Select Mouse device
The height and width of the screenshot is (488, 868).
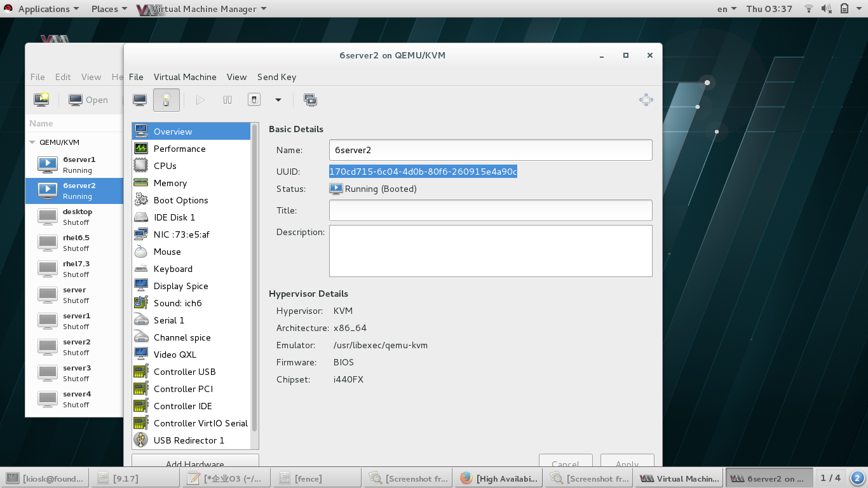(x=191, y=252)
